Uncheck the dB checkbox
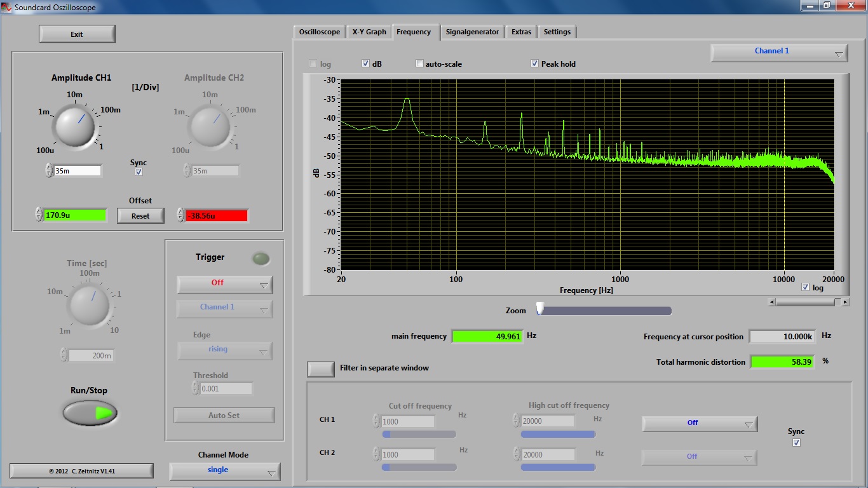The height and width of the screenshot is (488, 868). (366, 64)
